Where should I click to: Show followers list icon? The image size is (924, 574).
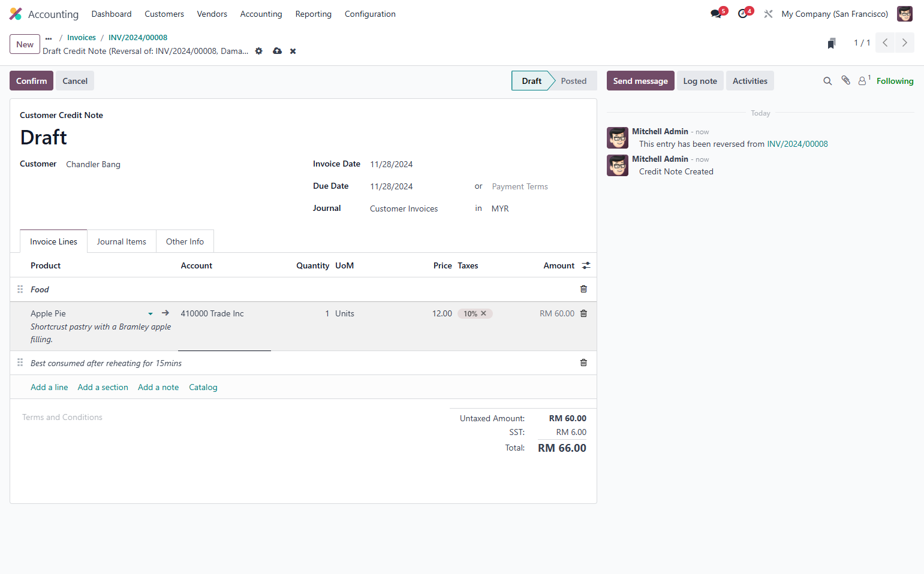(863, 80)
